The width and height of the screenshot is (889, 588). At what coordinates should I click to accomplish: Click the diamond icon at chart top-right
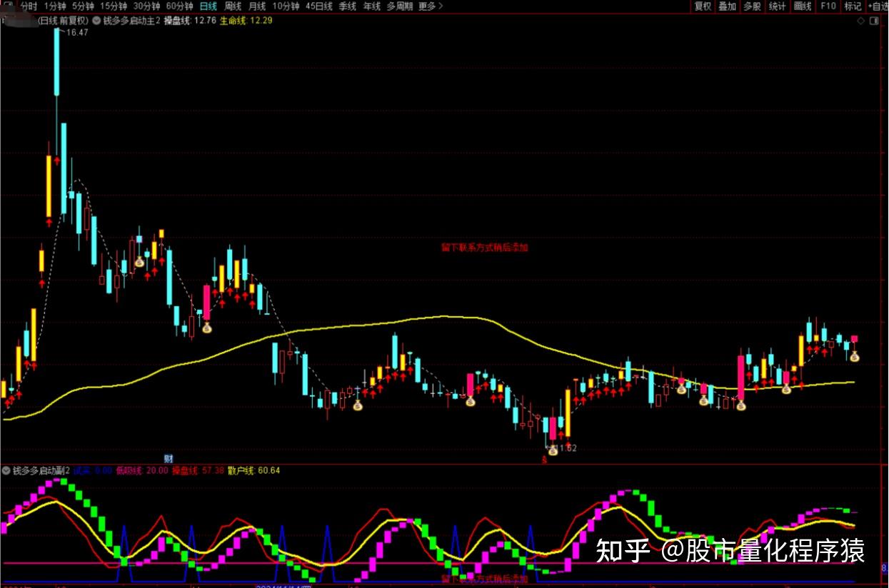coord(861,21)
